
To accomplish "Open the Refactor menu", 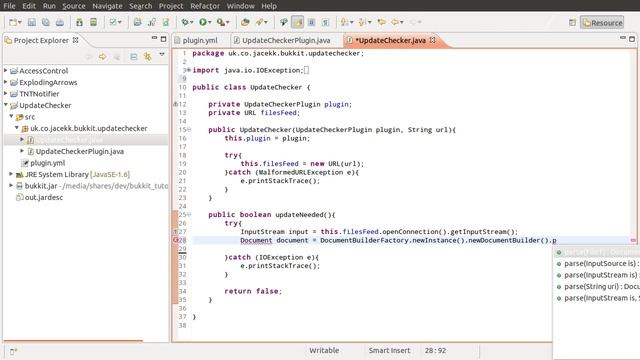I will tap(204, 6).
